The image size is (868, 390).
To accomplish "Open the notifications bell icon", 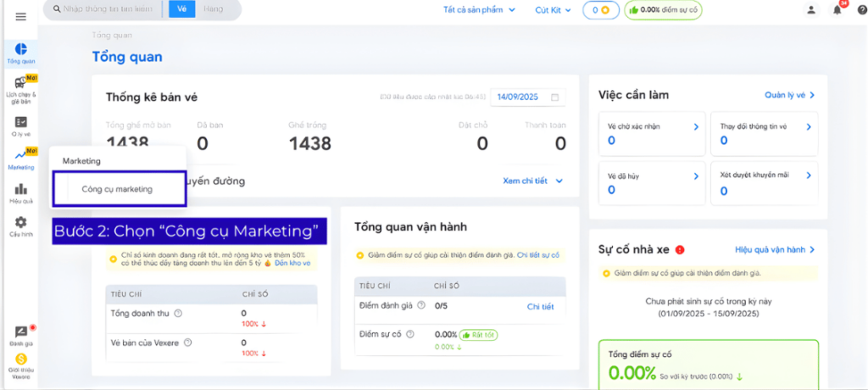I will click(837, 10).
